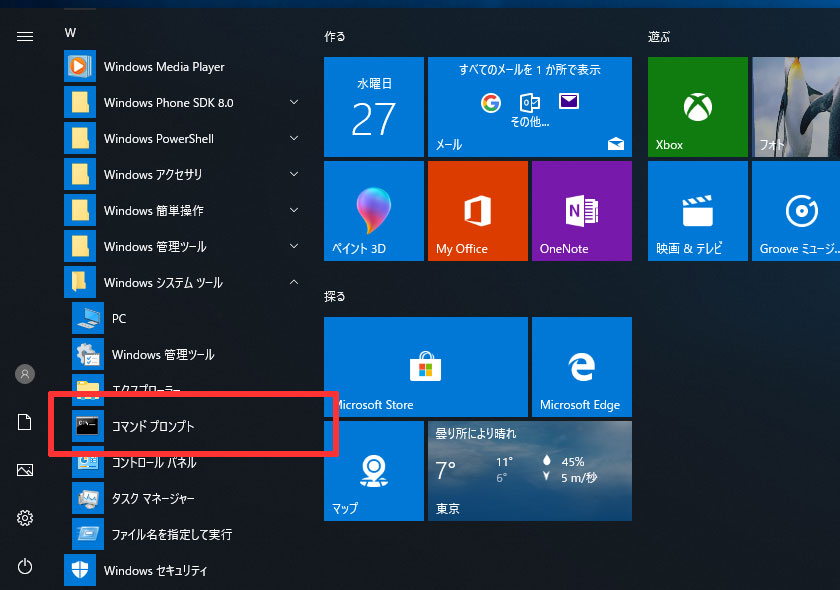
Task: Click the ファイル名を指定して実行 label
Action: point(172,534)
